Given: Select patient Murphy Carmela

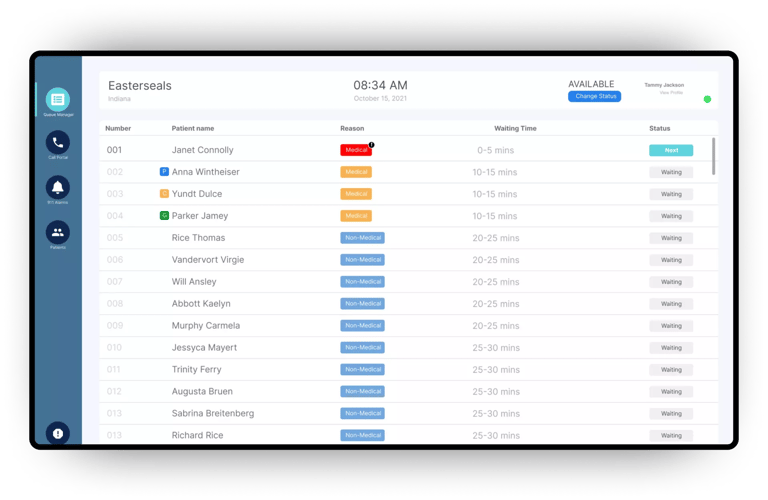Looking at the screenshot, I should pyautogui.click(x=206, y=326).
